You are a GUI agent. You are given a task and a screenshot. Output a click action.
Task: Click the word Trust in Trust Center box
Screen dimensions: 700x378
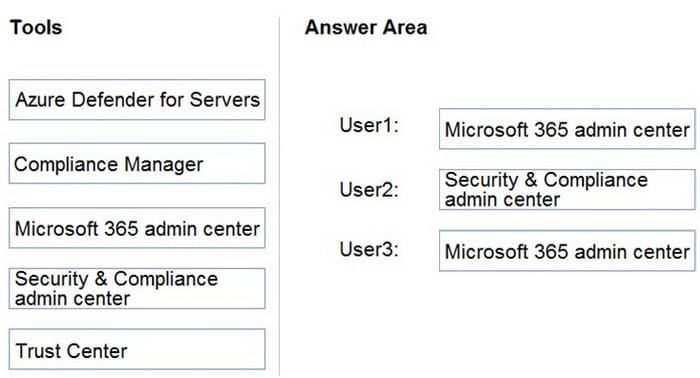click(x=39, y=351)
